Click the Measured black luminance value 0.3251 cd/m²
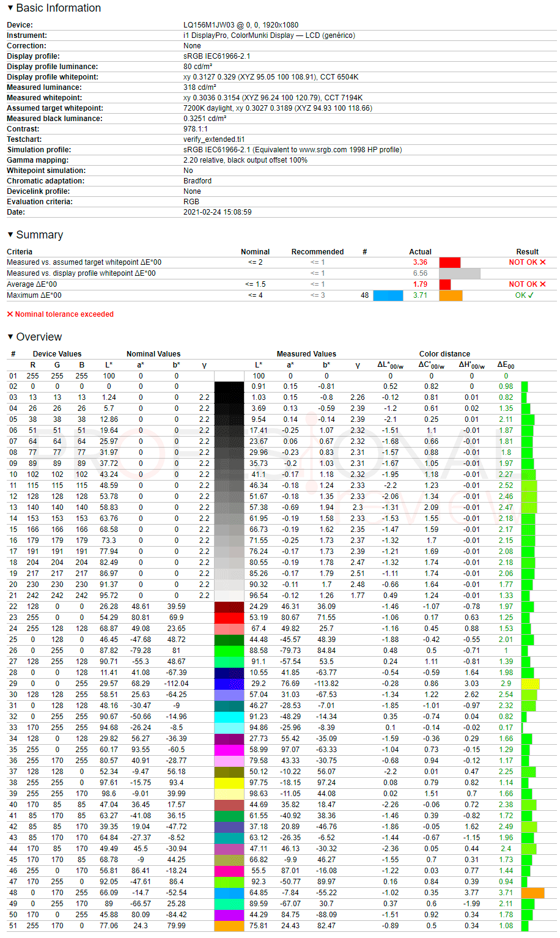The height and width of the screenshot is (938, 560). pos(205,119)
